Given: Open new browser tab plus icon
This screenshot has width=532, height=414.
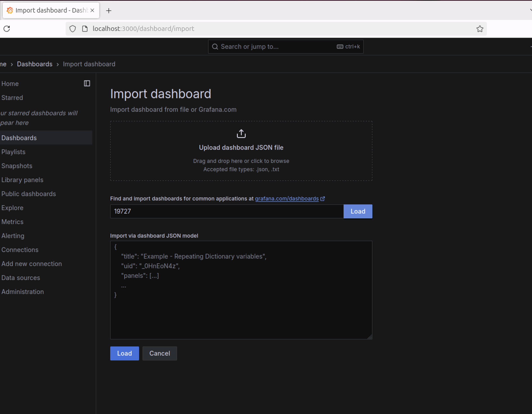Looking at the screenshot, I should tap(109, 11).
